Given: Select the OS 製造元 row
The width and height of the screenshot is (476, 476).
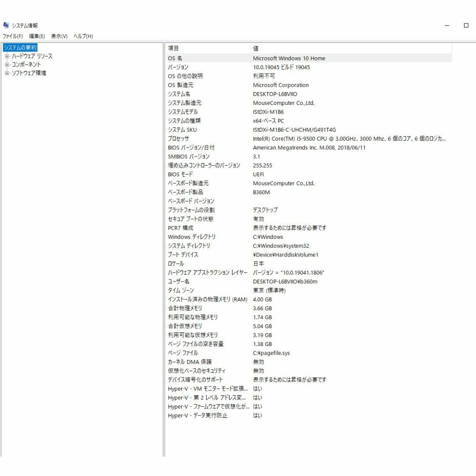Looking at the screenshot, I should tap(309, 85).
